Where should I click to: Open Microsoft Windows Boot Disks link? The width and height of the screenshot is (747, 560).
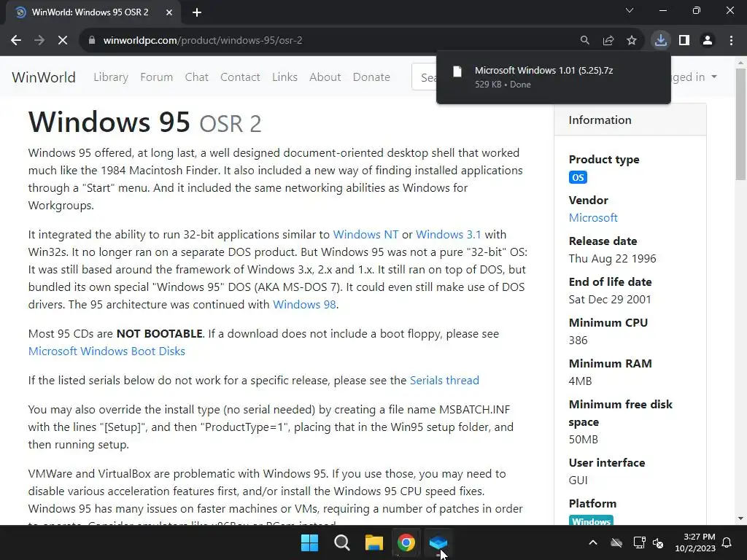(x=107, y=351)
